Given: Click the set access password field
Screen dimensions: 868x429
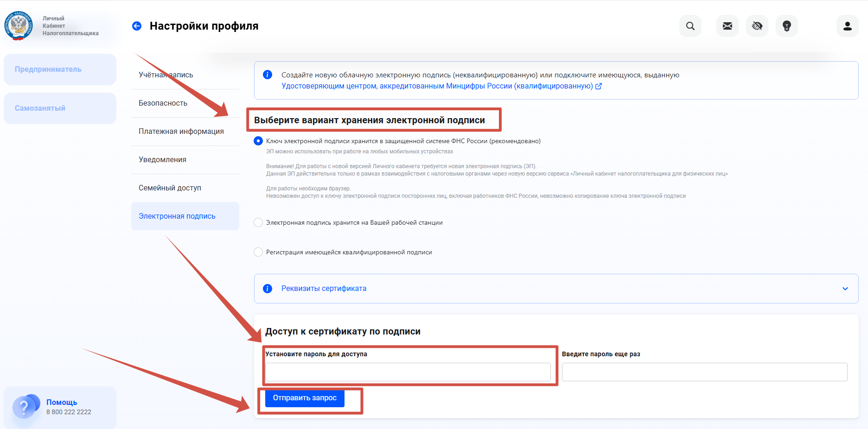Looking at the screenshot, I should (408, 372).
